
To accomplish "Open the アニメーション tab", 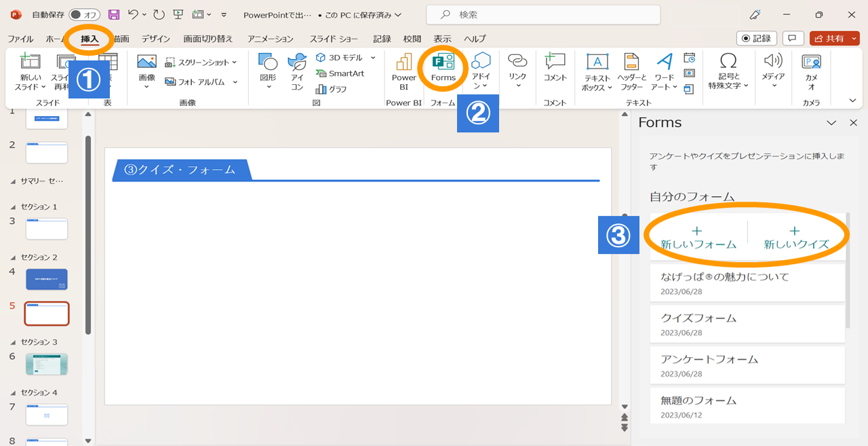I will click(x=271, y=39).
